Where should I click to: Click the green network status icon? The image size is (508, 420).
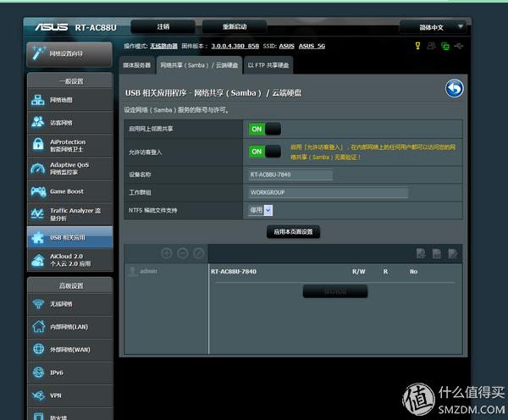[445, 46]
